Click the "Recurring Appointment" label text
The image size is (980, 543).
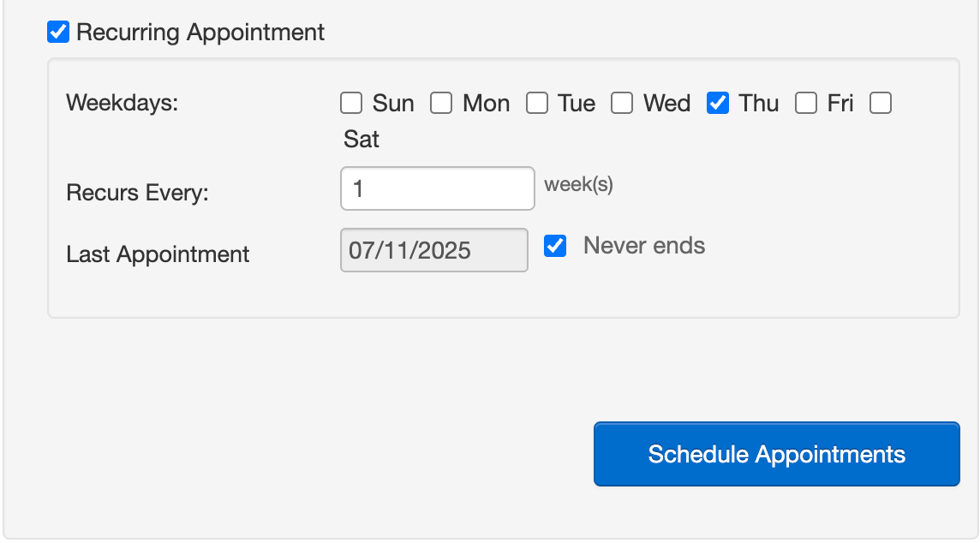(200, 33)
